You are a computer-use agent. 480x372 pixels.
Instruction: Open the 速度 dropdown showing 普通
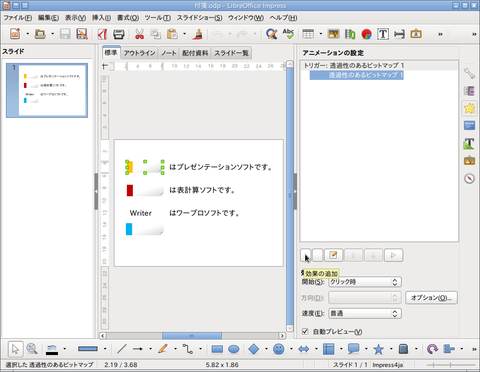coord(365,313)
